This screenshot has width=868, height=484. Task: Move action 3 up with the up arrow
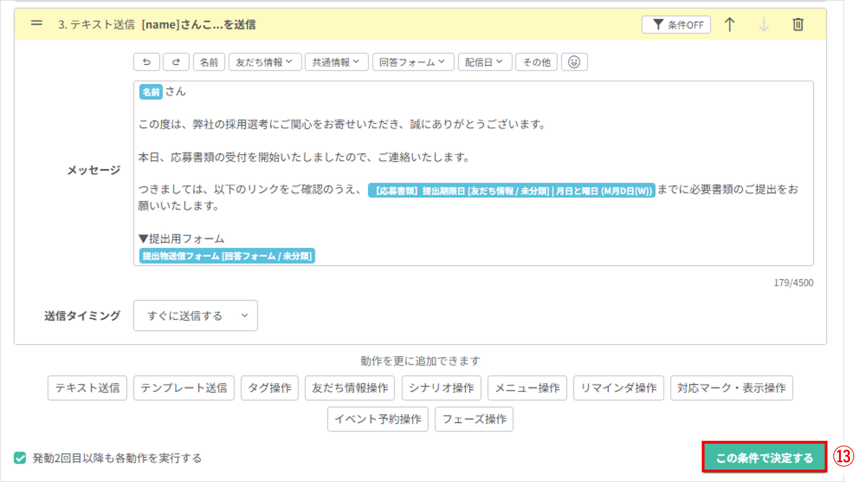coord(729,24)
